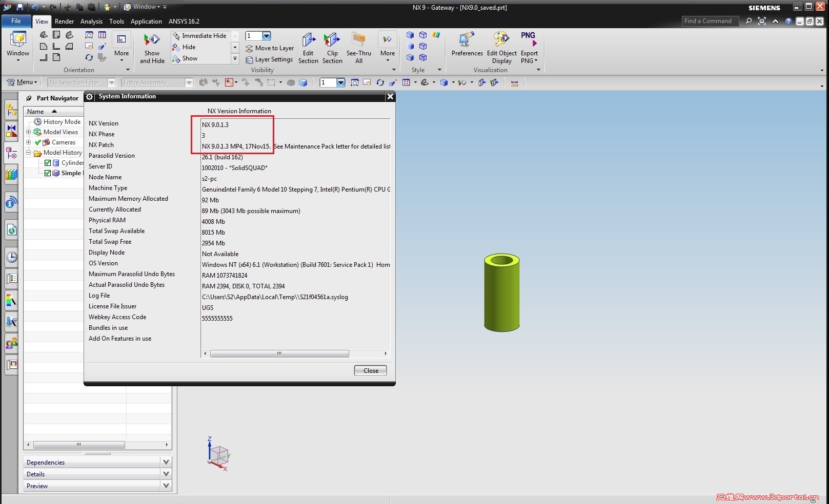Click More in the Orientation group
829x504 pixels.
click(x=122, y=47)
